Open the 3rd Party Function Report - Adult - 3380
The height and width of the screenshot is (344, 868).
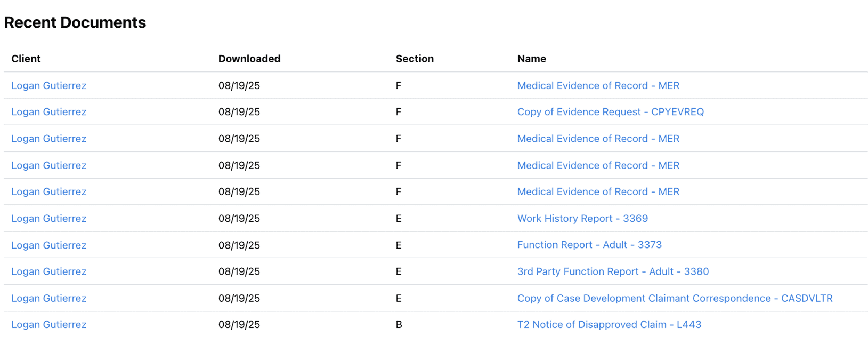pos(612,271)
